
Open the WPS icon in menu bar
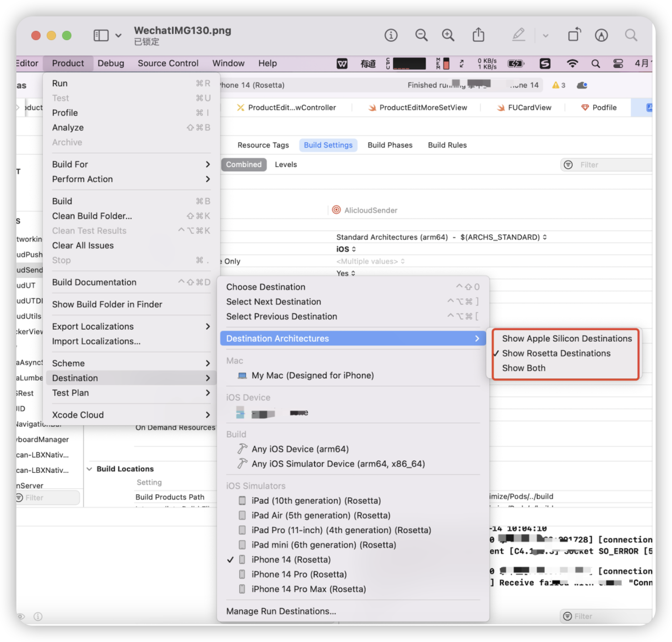click(342, 64)
